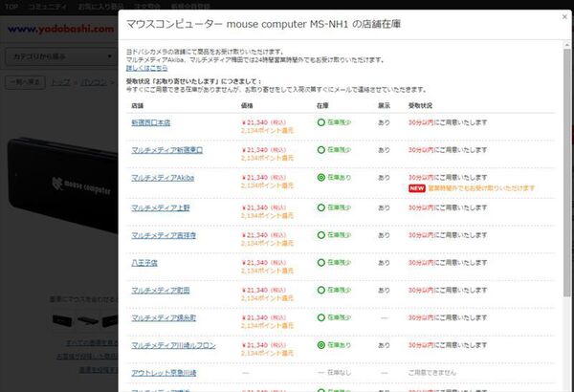Expand the category dropdown in background page

[61, 56]
